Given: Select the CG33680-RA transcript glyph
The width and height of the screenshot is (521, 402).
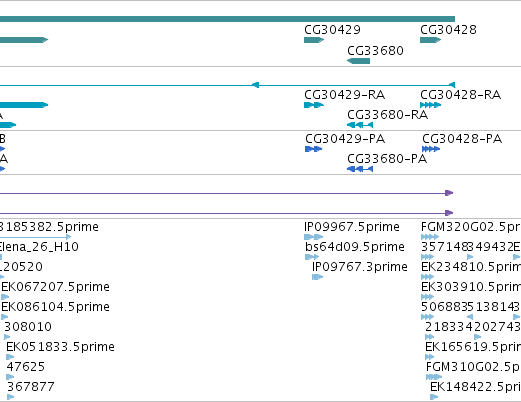Looking at the screenshot, I should 360,125.
